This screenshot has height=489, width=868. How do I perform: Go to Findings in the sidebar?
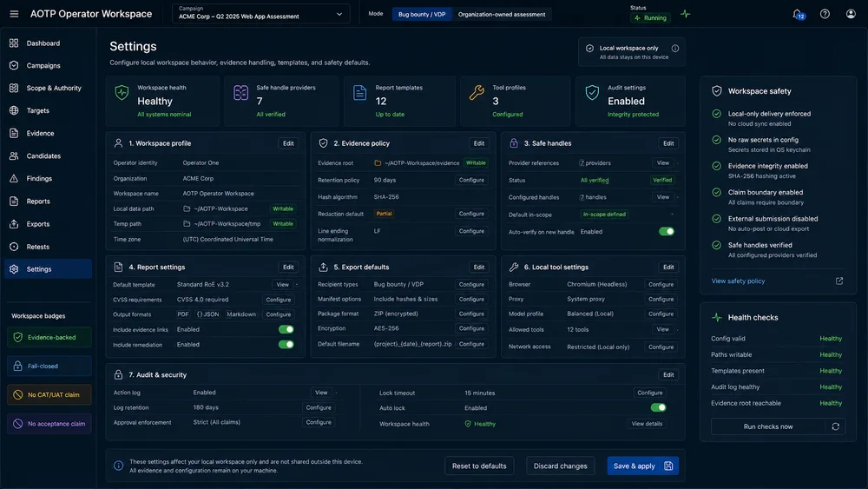[x=39, y=178]
